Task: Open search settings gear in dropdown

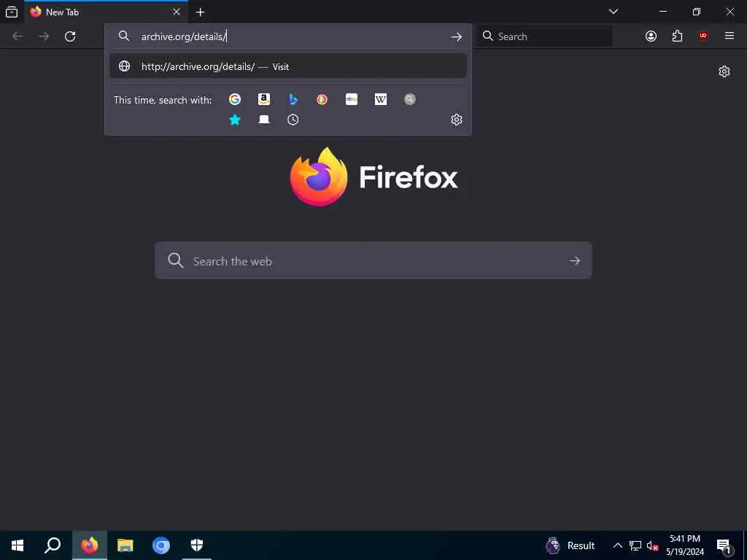Action: click(457, 120)
